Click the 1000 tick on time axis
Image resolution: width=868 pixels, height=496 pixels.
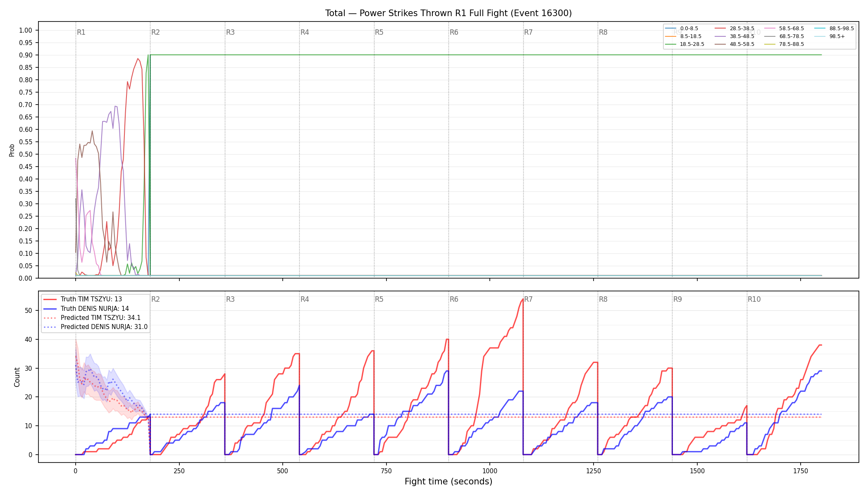pyautogui.click(x=490, y=471)
